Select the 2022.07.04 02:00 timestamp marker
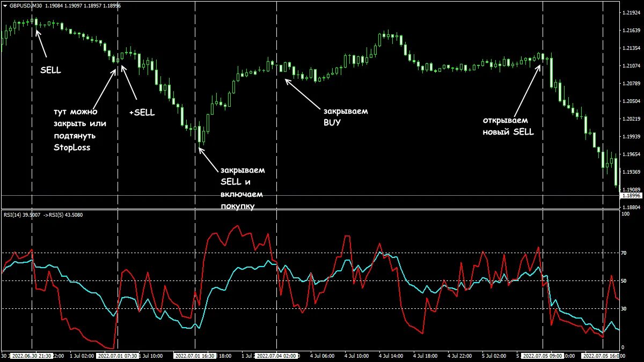The image size is (644, 362). (x=277, y=356)
